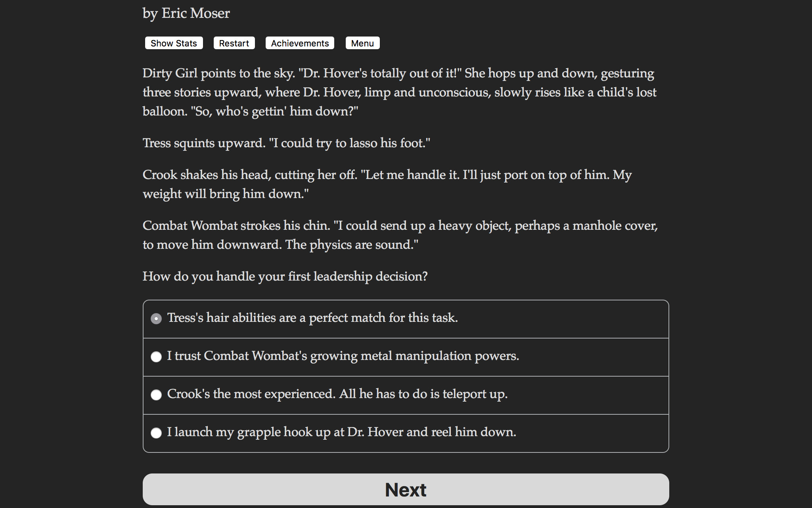
Task: Restart the game from the beginning
Action: coord(234,43)
